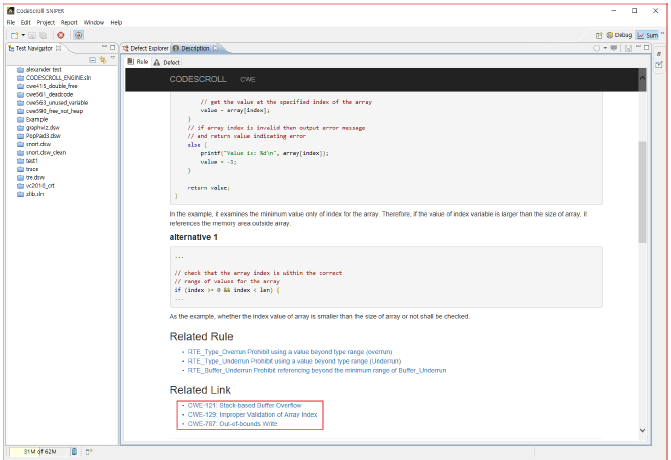The width and height of the screenshot is (671, 460).
Task: Open the RTE_Type_Underrun related rule link
Action: [294, 361]
